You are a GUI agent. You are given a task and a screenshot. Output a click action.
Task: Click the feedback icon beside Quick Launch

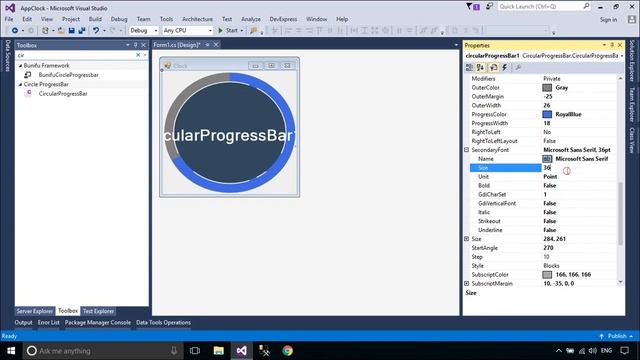click(489, 7)
